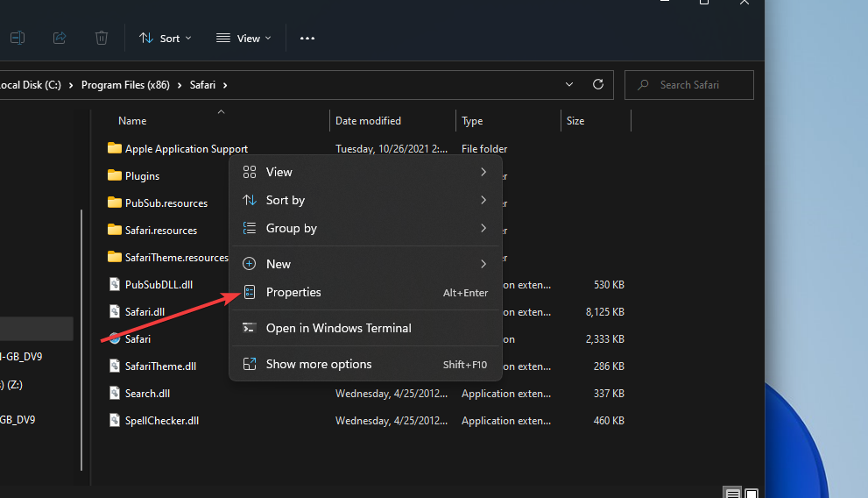Viewport: 868px width, 498px height.
Task: Sort by the Name column header
Action: coord(132,121)
